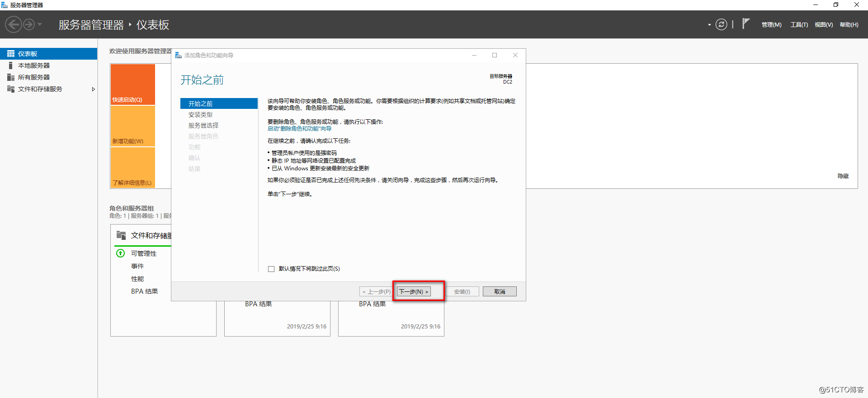The height and width of the screenshot is (398, 868).
Task: Click the wizard dialog close button
Action: point(515,55)
